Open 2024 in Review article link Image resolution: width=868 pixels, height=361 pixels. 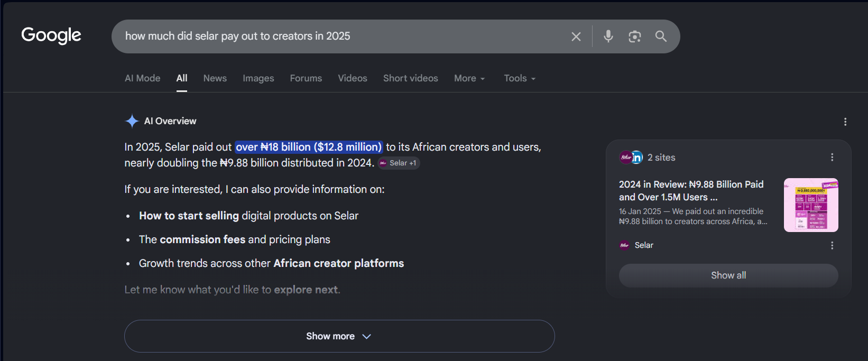(691, 190)
